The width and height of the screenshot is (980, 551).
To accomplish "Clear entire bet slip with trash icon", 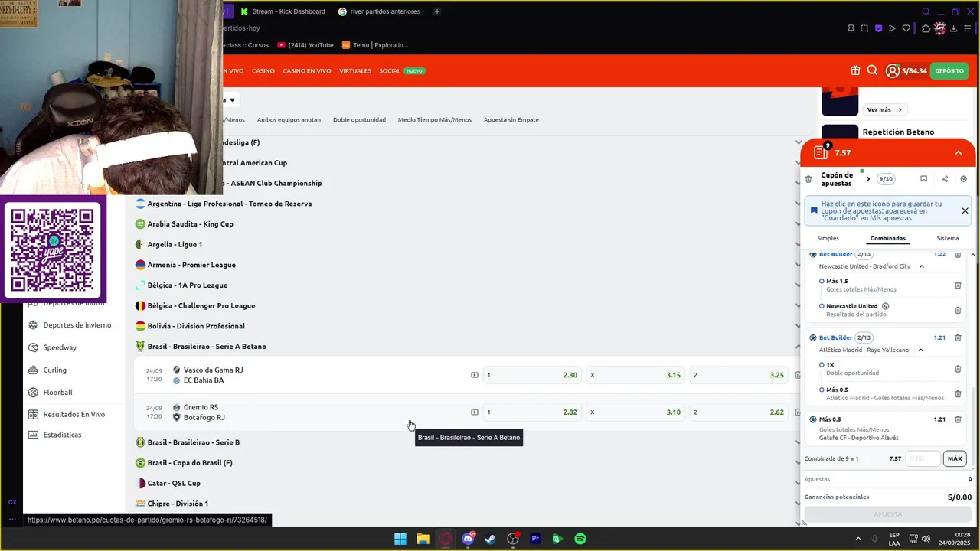I will click(x=808, y=179).
